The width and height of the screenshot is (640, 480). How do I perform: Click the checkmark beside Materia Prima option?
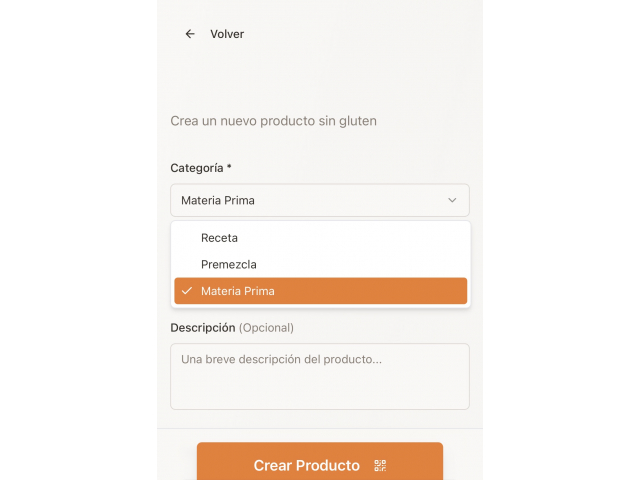187,291
